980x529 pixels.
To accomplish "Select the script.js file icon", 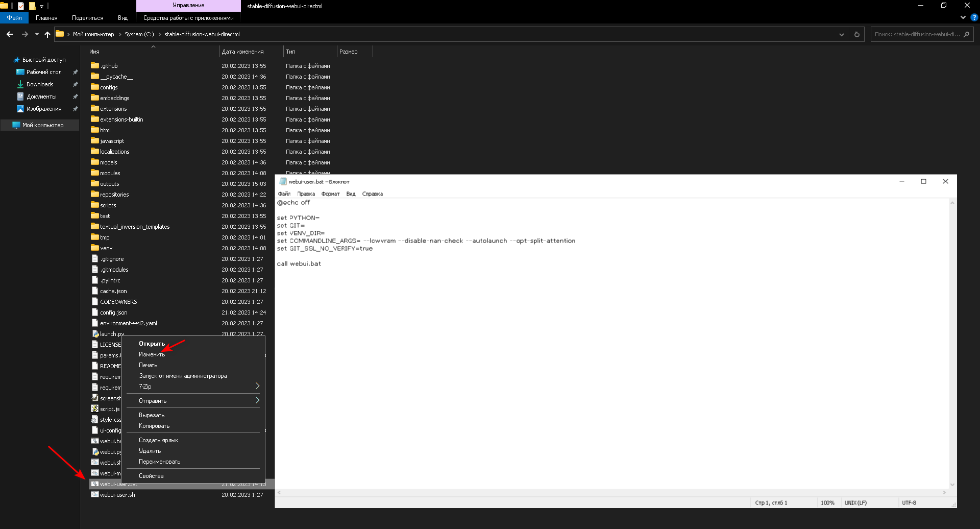I will tap(95, 408).
